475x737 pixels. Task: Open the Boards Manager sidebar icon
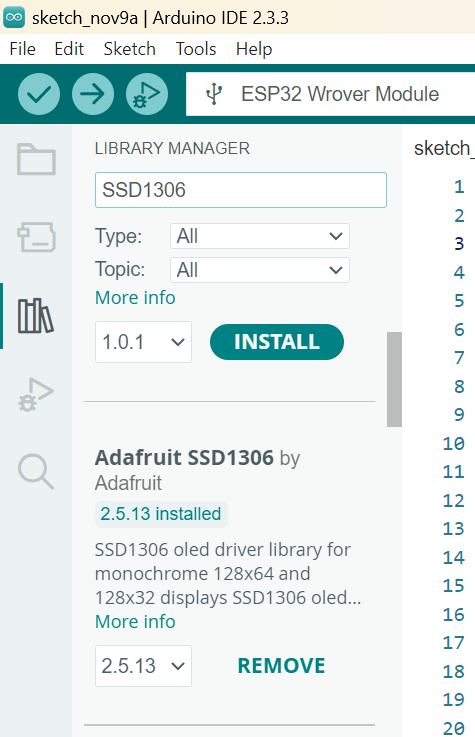[36, 237]
